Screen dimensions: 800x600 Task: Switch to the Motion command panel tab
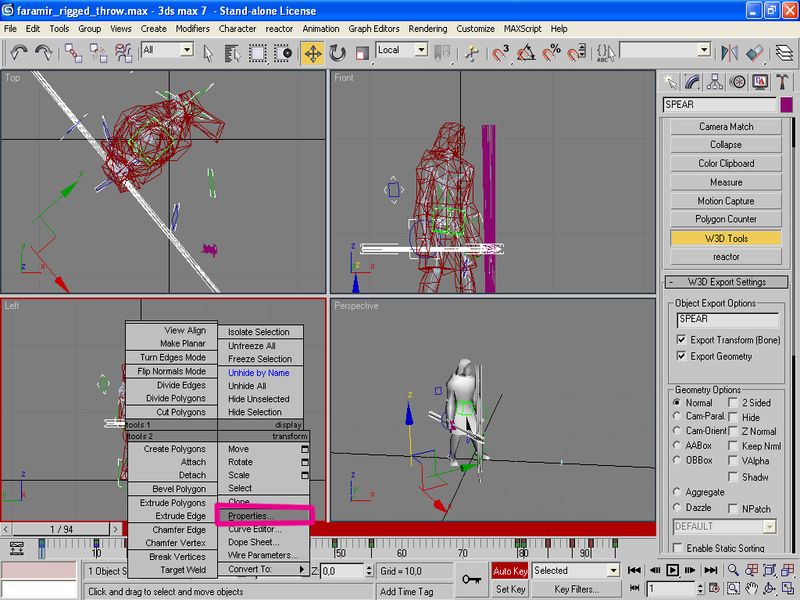pyautogui.click(x=737, y=82)
